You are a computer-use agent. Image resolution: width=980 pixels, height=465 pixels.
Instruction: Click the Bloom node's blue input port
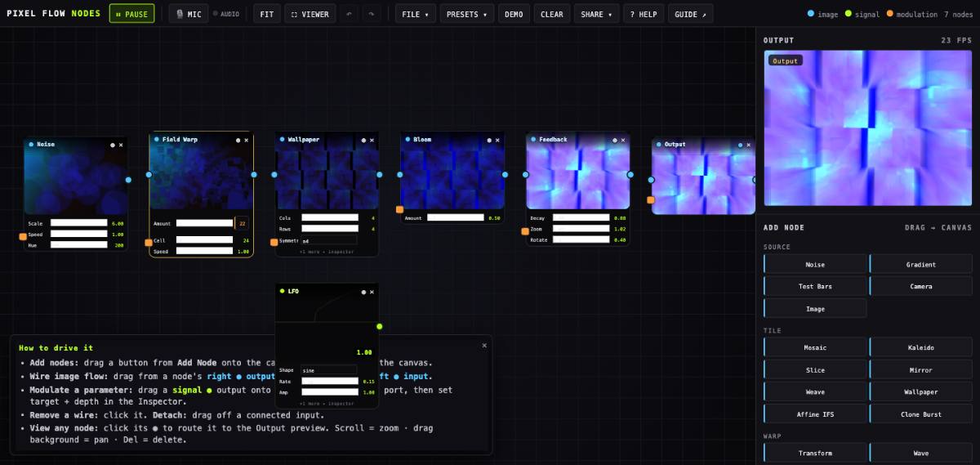[400, 175]
